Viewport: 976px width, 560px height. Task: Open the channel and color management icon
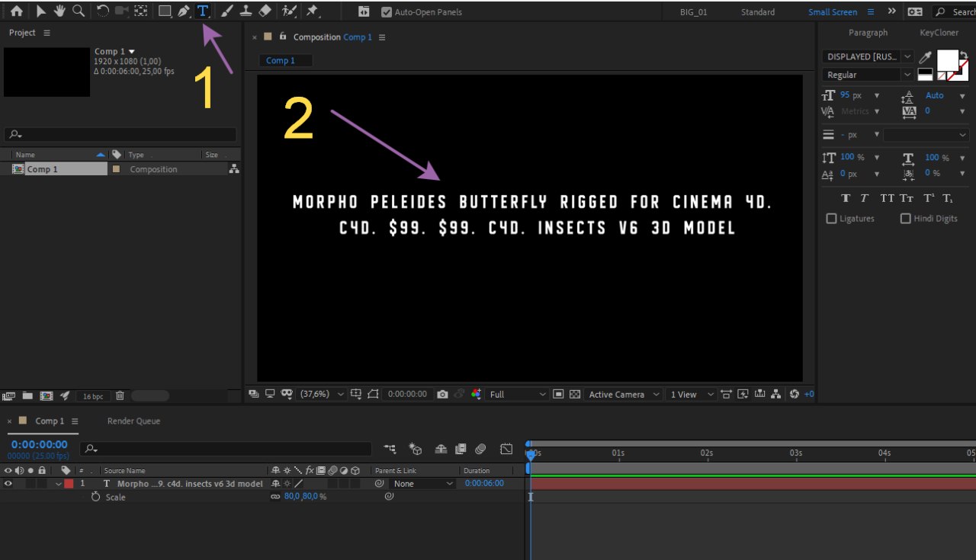tap(477, 394)
